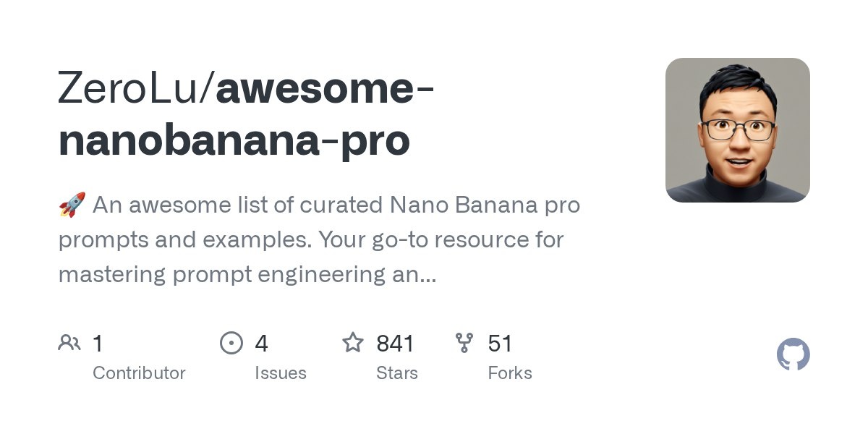Click the Forks label
The image size is (868, 434).
509,373
